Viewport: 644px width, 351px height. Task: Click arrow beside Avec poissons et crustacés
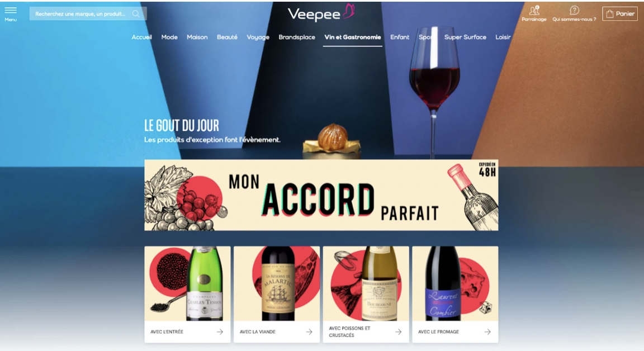(x=398, y=331)
